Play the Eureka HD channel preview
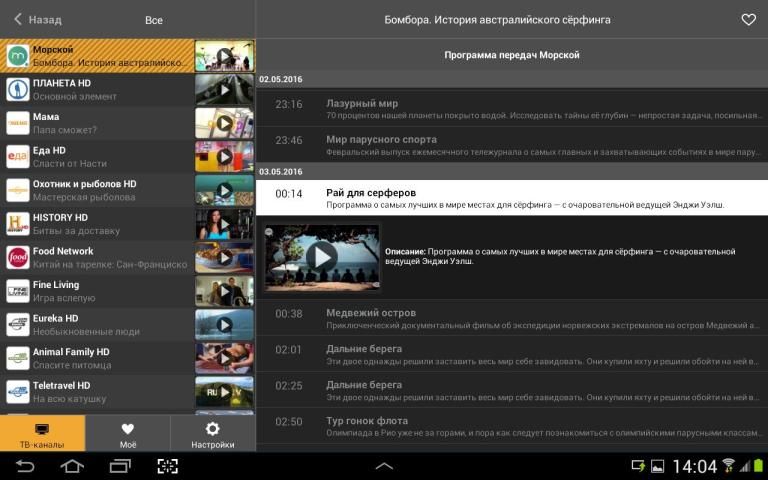 click(x=224, y=324)
